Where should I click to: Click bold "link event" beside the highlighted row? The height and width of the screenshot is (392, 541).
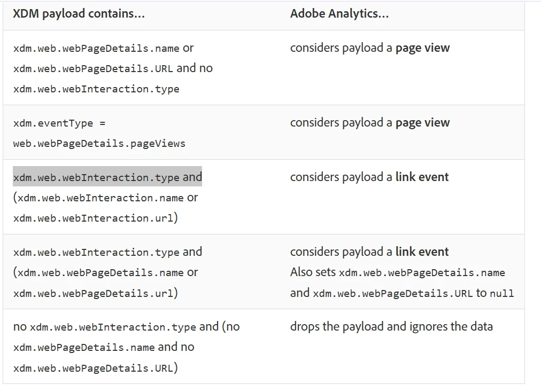click(422, 177)
